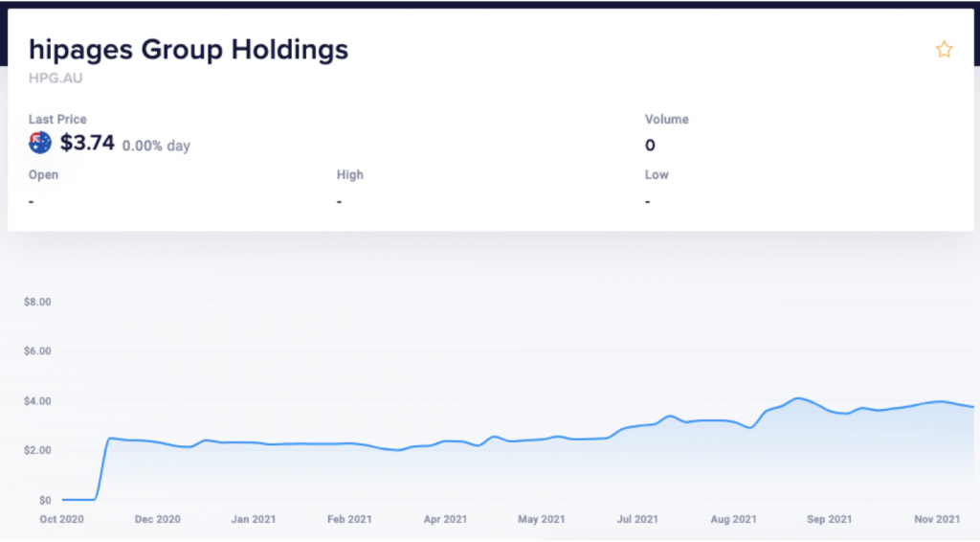980x542 pixels.
Task: Click the $4.00 y-axis label
Action: [37, 401]
